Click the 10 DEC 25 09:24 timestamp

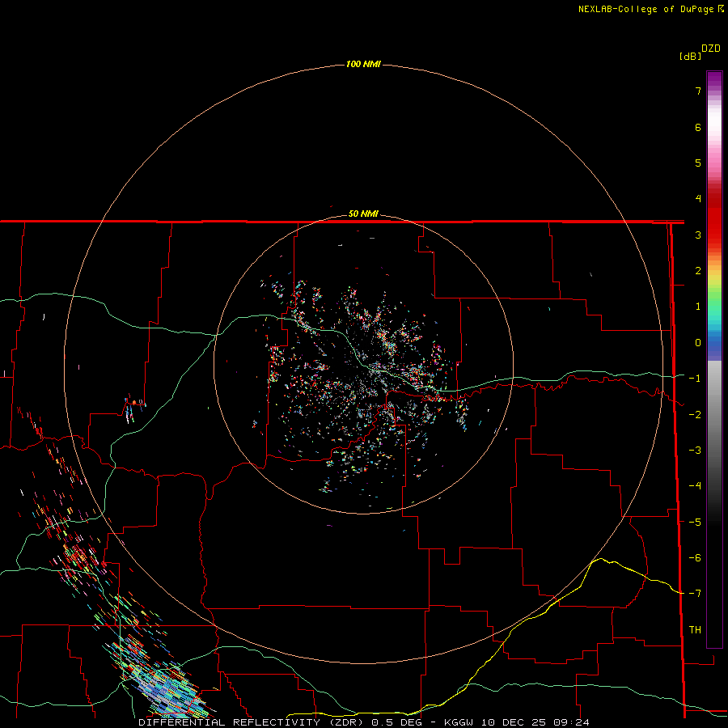click(535, 722)
